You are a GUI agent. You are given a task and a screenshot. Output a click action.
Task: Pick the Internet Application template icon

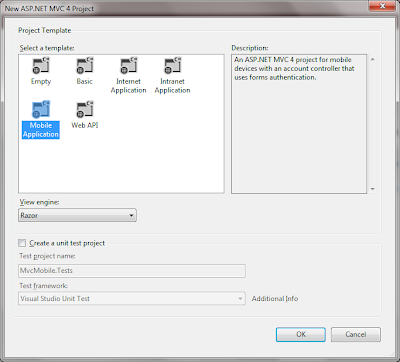[x=129, y=66]
